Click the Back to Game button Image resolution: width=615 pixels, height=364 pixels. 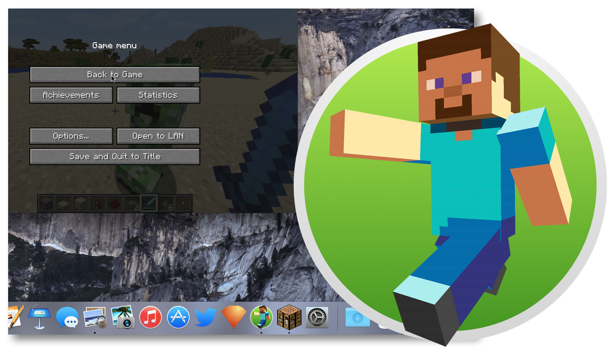115,75
